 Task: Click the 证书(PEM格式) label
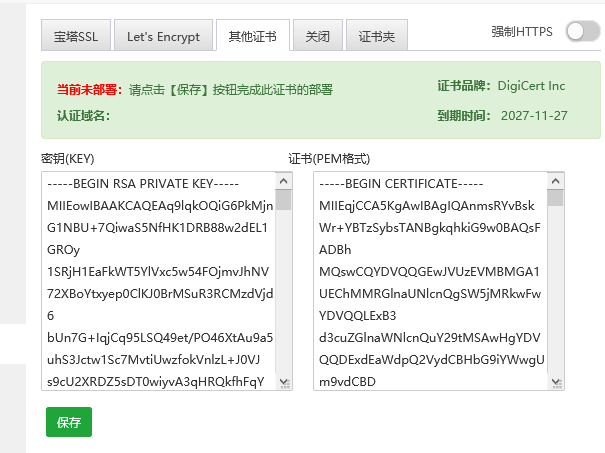coord(329,159)
